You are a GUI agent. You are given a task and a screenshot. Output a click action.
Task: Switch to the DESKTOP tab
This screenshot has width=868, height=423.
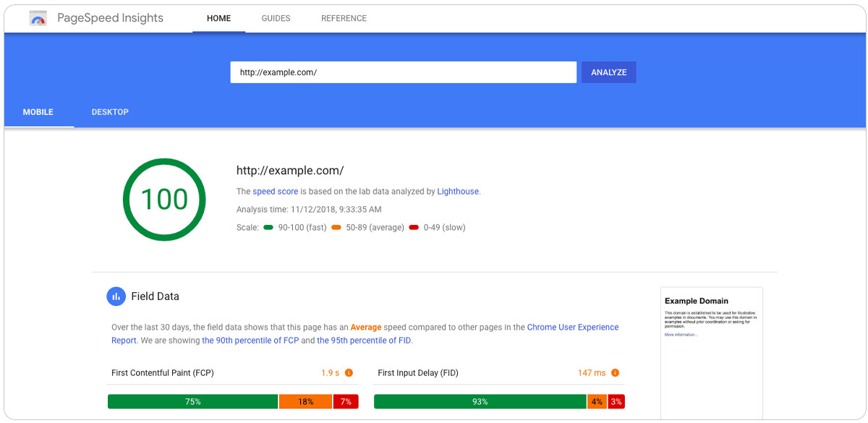(x=109, y=112)
